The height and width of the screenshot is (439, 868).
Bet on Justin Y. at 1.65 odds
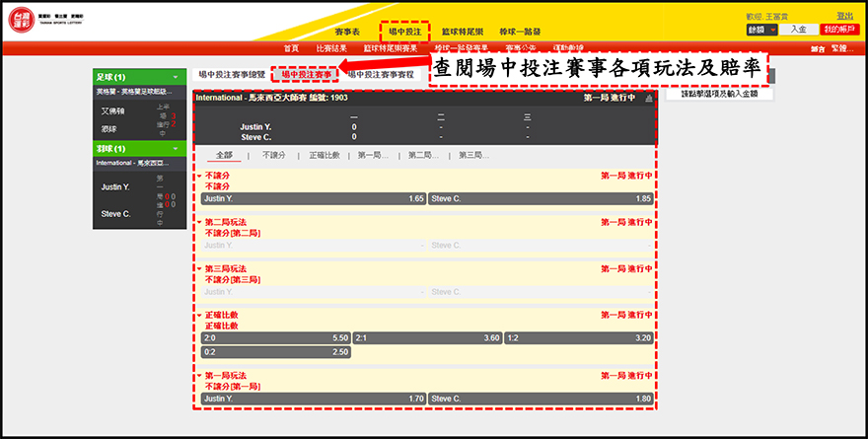pos(313,198)
